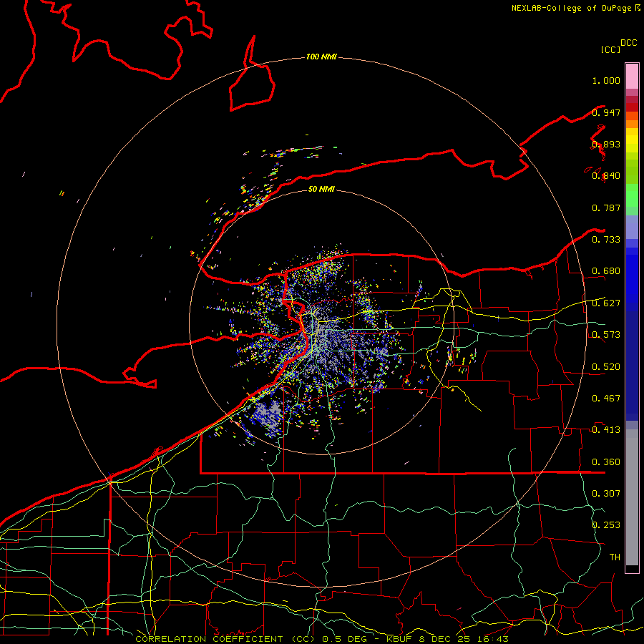
Task: Click the 0.307 legend value
Action: [606, 494]
